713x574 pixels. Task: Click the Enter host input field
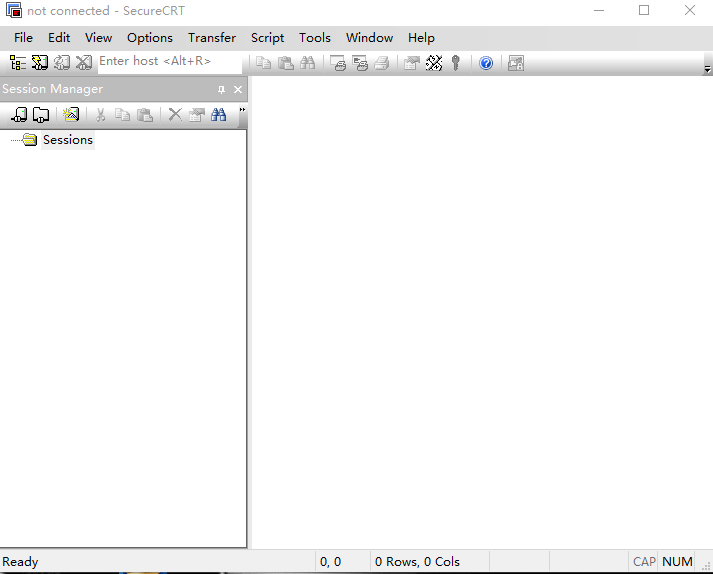point(170,62)
